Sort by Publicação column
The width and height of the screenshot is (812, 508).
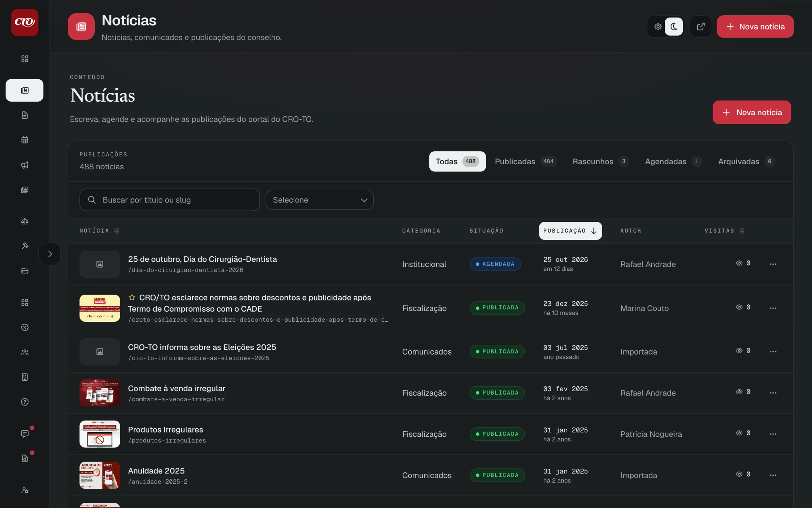(x=570, y=231)
